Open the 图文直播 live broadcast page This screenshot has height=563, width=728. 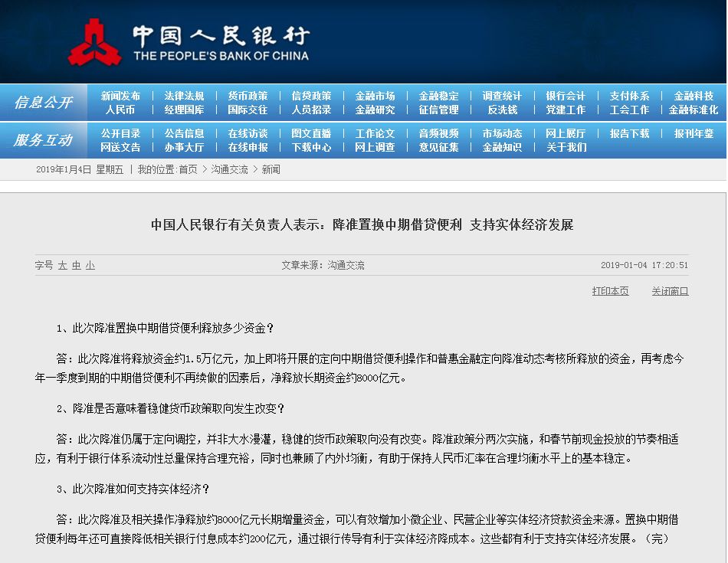click(310, 133)
